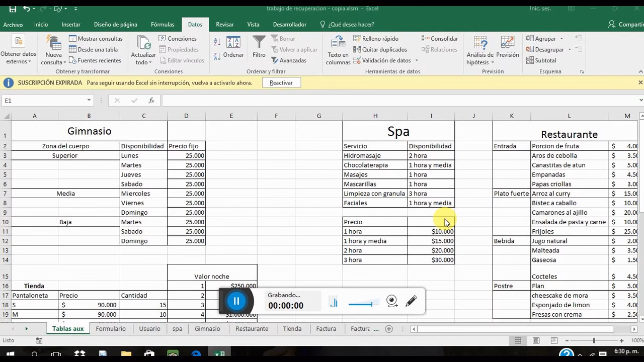Click the ¿Qué desea hacer? search box
The image size is (644, 362).
tap(347, 25)
